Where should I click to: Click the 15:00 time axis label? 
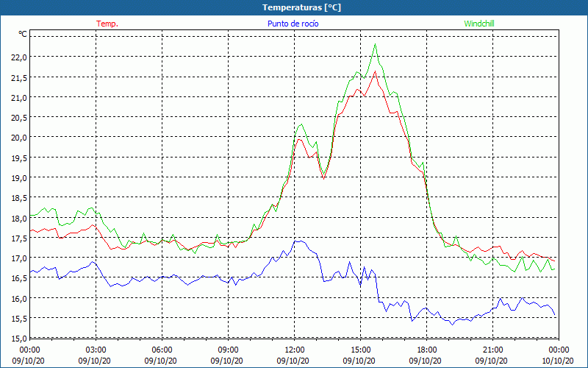coord(360,350)
